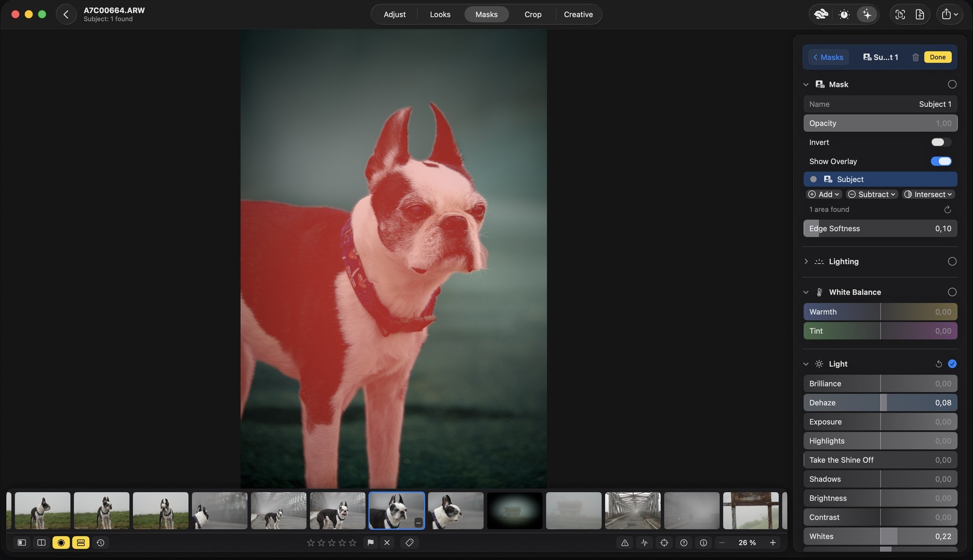Toggle the Mask section enable circle
The image size is (973, 560).
pyautogui.click(x=952, y=85)
